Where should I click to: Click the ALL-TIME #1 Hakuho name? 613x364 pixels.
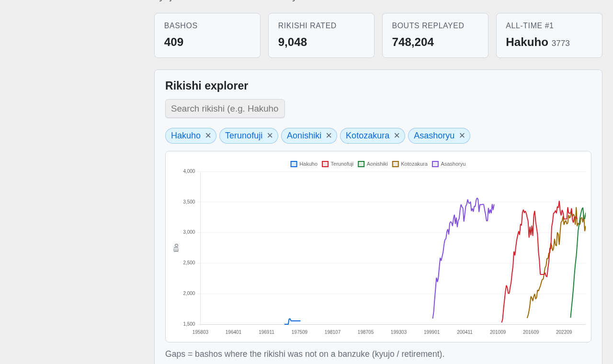coord(527,42)
